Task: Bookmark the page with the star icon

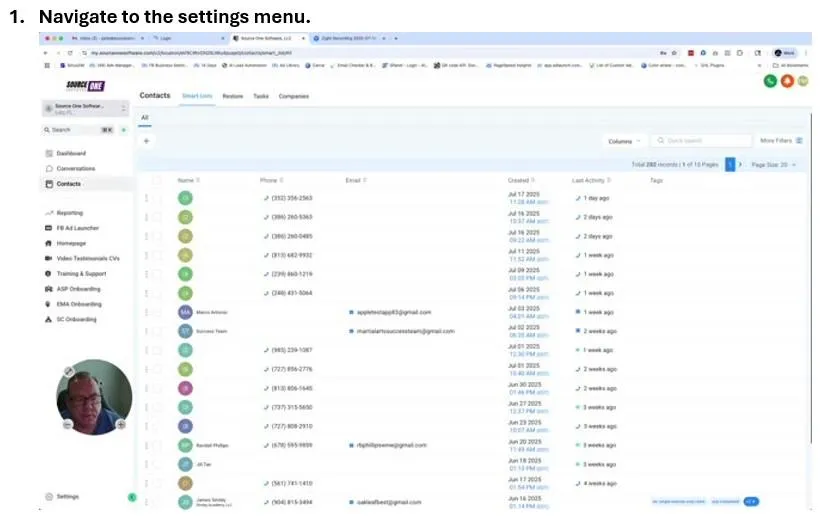Action: click(674, 53)
